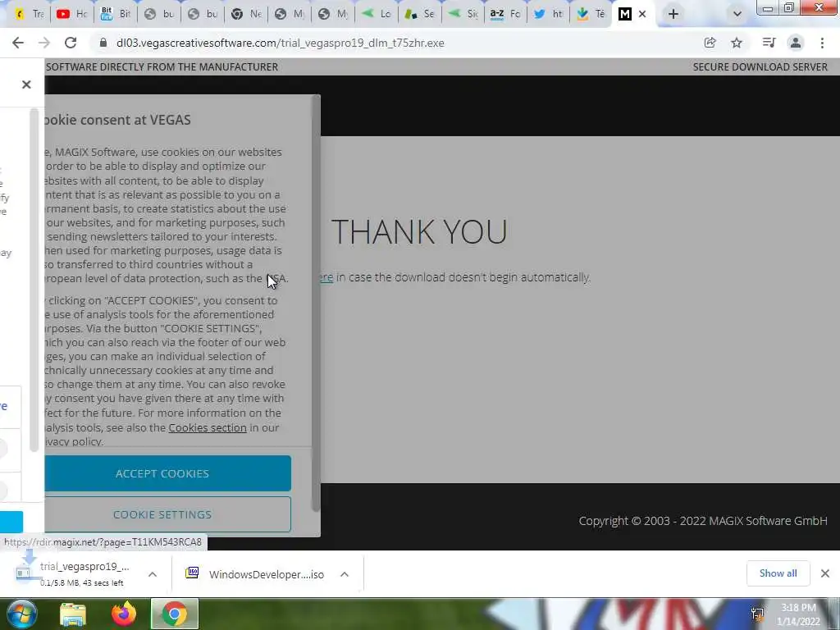View site security padlock info

coord(103,43)
